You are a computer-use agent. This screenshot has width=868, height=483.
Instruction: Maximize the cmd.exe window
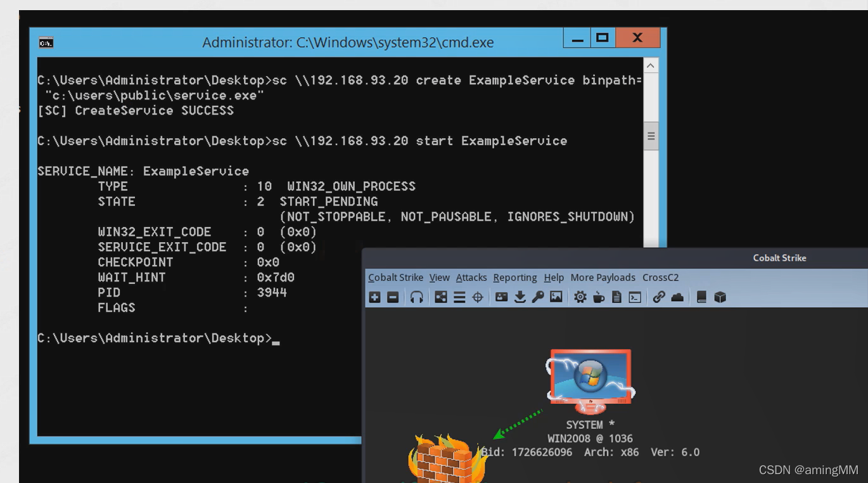[603, 38]
